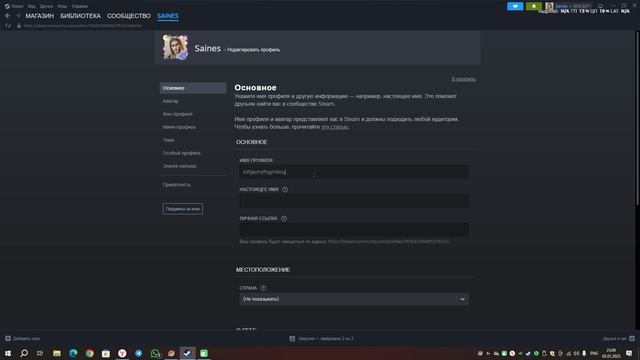This screenshot has width=640, height=360.
Task: Open the Страна country dropdown
Action: click(x=354, y=299)
